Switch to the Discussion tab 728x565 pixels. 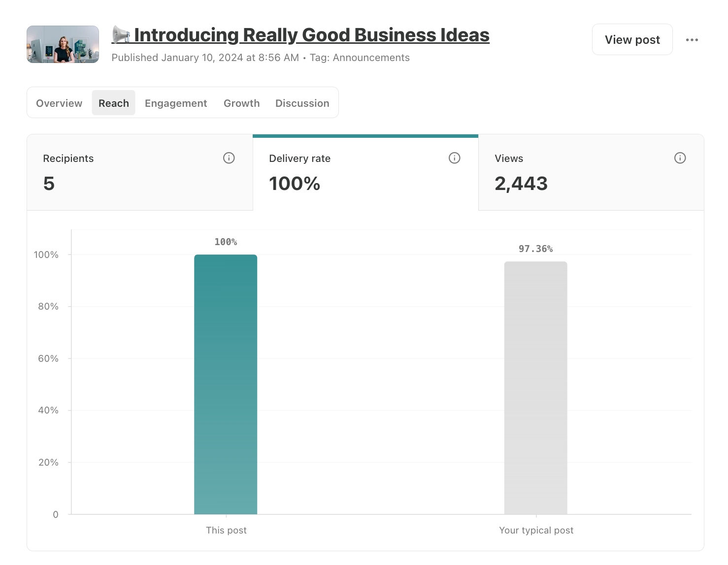(x=302, y=103)
